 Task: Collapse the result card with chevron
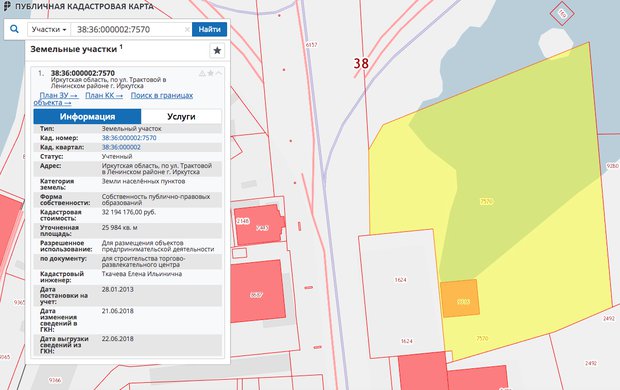tap(219, 73)
